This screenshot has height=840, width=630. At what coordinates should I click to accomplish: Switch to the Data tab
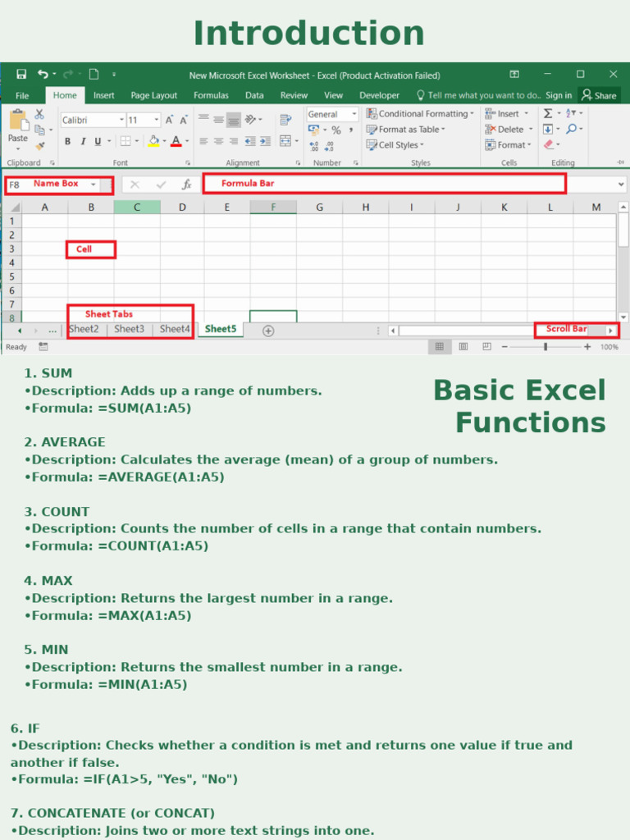(254, 95)
